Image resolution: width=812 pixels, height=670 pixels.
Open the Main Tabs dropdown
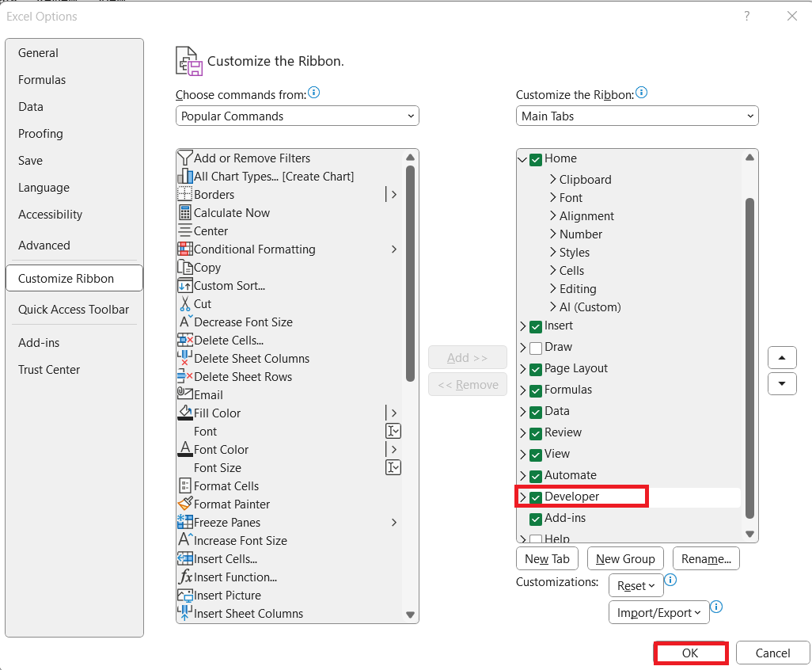click(x=637, y=116)
